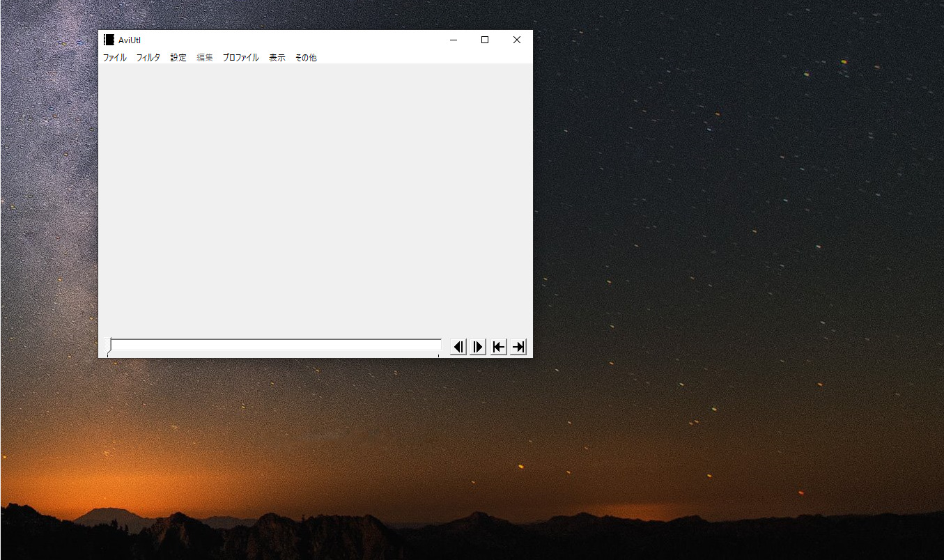Open the 表示 menu
The width and height of the screenshot is (944, 560).
pos(277,58)
